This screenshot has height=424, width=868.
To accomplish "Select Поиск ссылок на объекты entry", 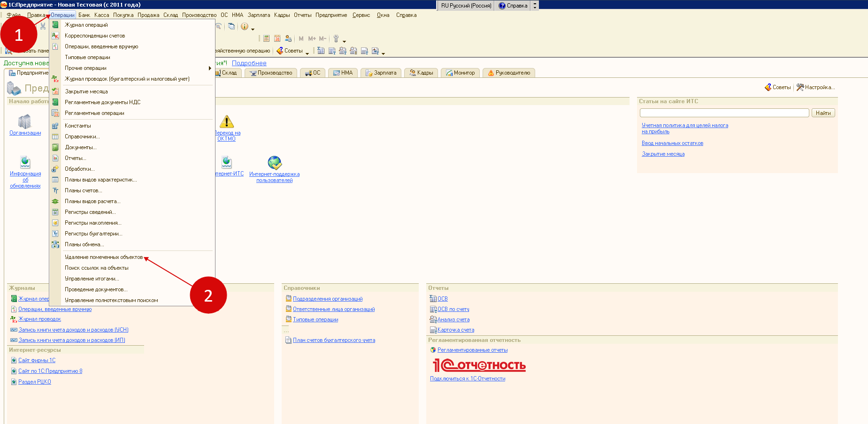I will pos(97,268).
